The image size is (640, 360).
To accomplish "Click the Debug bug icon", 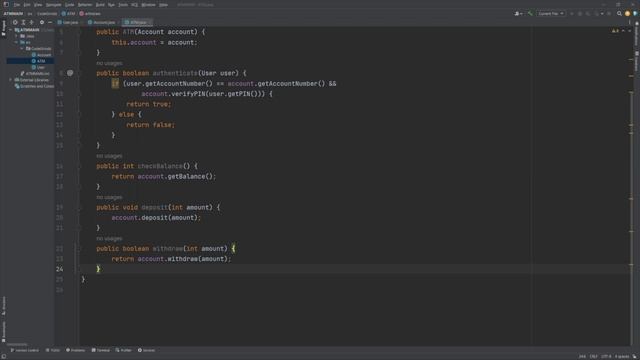I will coord(580,13).
